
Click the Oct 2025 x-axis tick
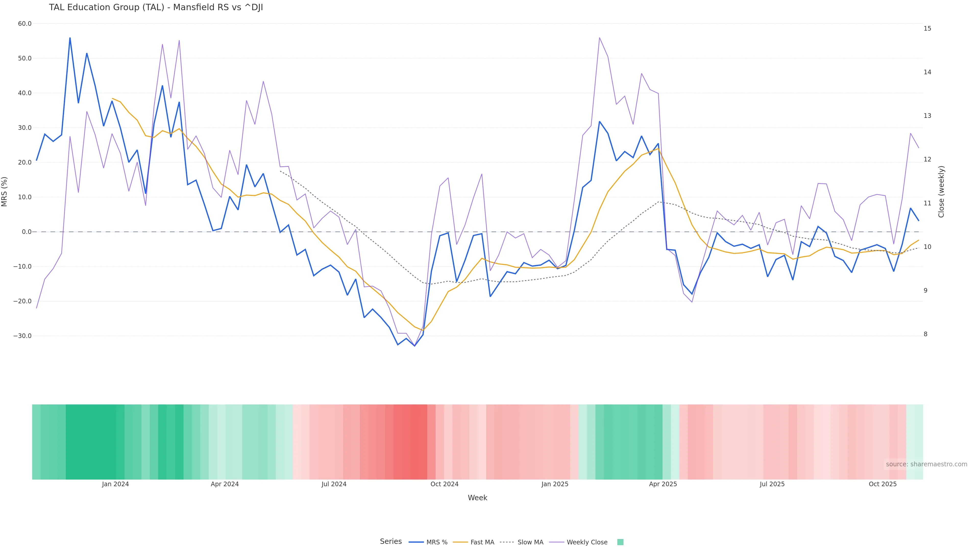pyautogui.click(x=882, y=484)
